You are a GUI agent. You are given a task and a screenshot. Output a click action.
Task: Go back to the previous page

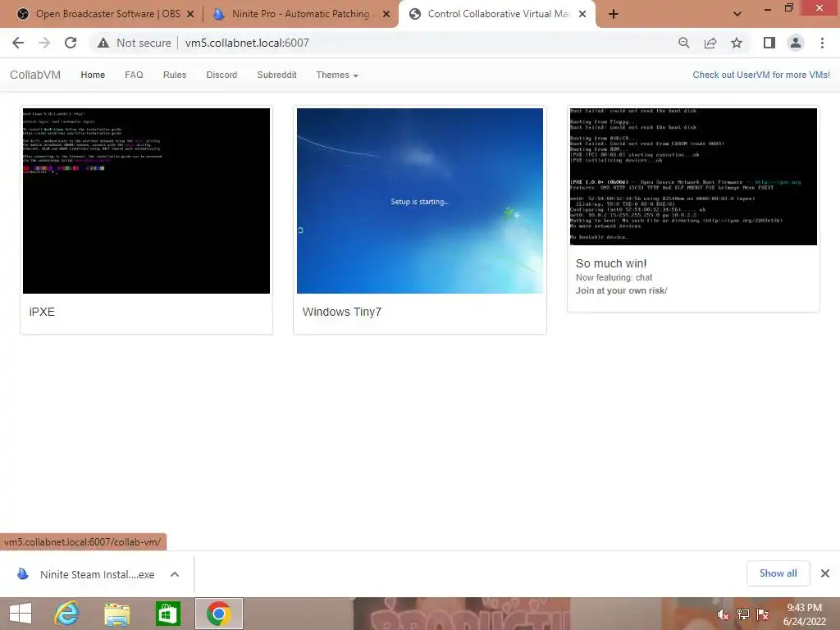(x=18, y=43)
